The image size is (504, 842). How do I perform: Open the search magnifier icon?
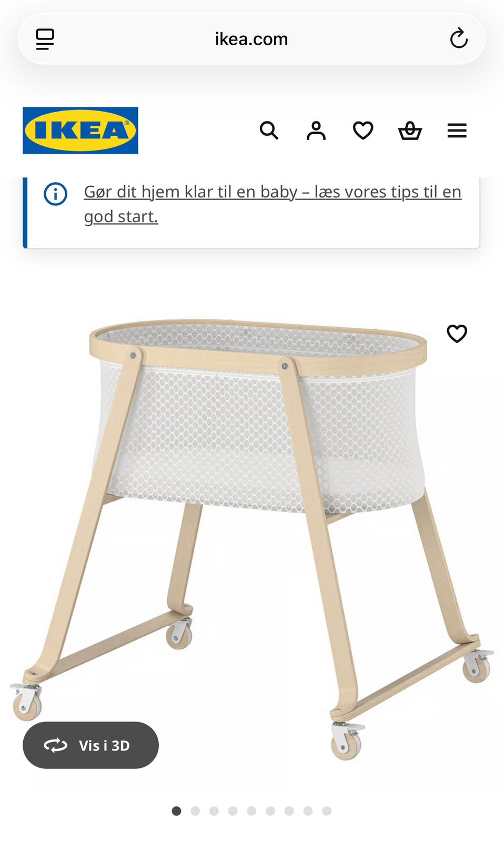coord(269,131)
